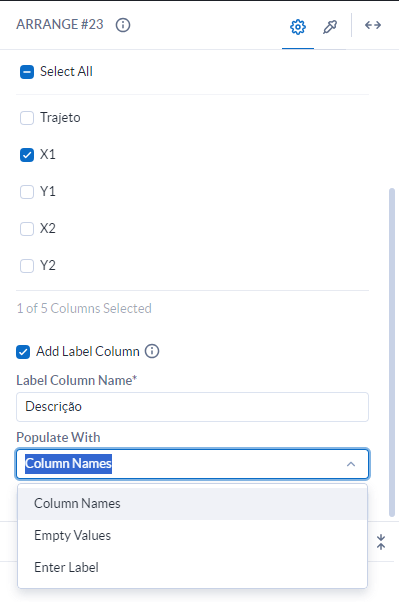Image resolution: width=399 pixels, height=602 pixels.
Task: Enable the Y1 column checkbox
Action: coord(27,192)
